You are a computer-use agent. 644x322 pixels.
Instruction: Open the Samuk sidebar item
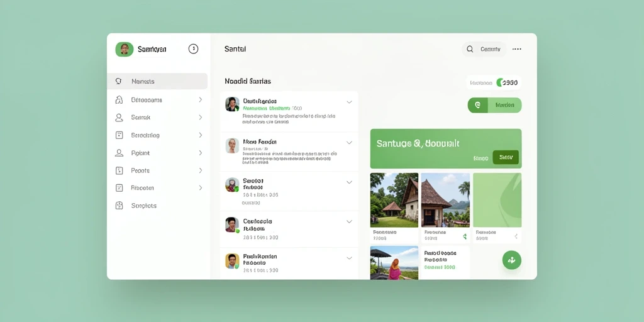157,118
